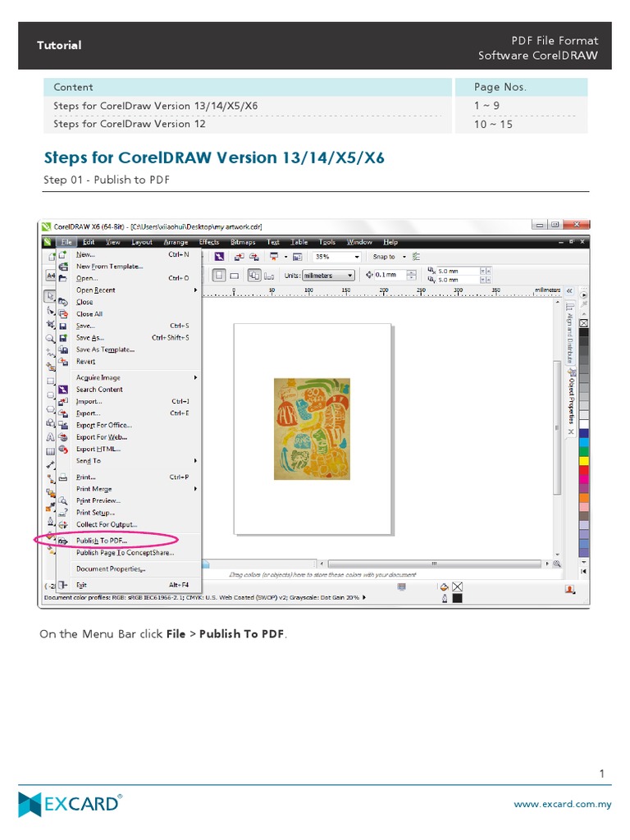The height and width of the screenshot is (840, 630).
Task: Open the Snap to dropdown
Action: pos(404,257)
